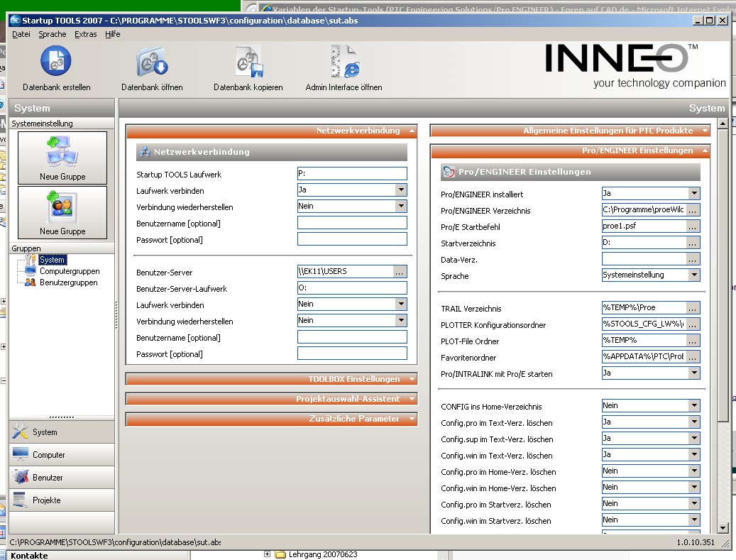This screenshot has width=736, height=560.
Task: Select Benutzergruppen in the tree
Action: coord(69,282)
